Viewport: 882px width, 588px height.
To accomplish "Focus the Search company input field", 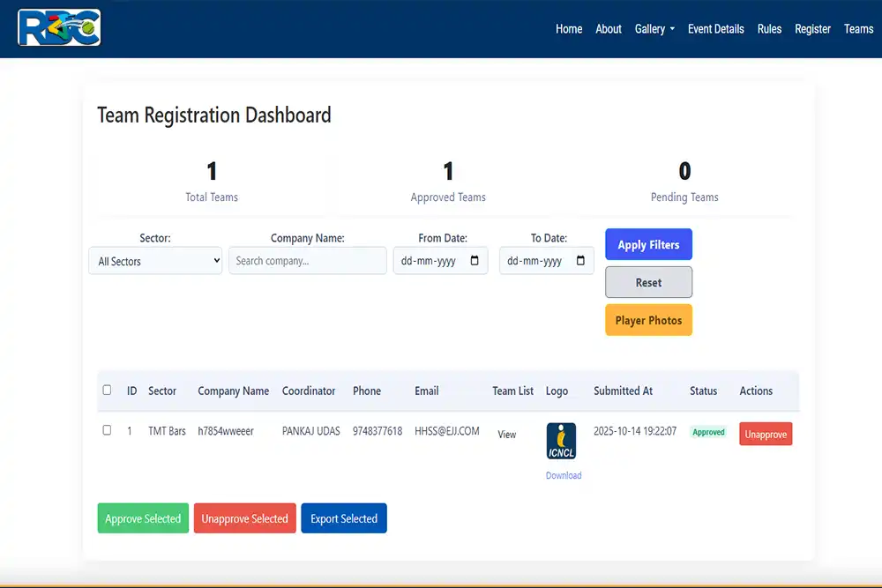I will [x=307, y=261].
